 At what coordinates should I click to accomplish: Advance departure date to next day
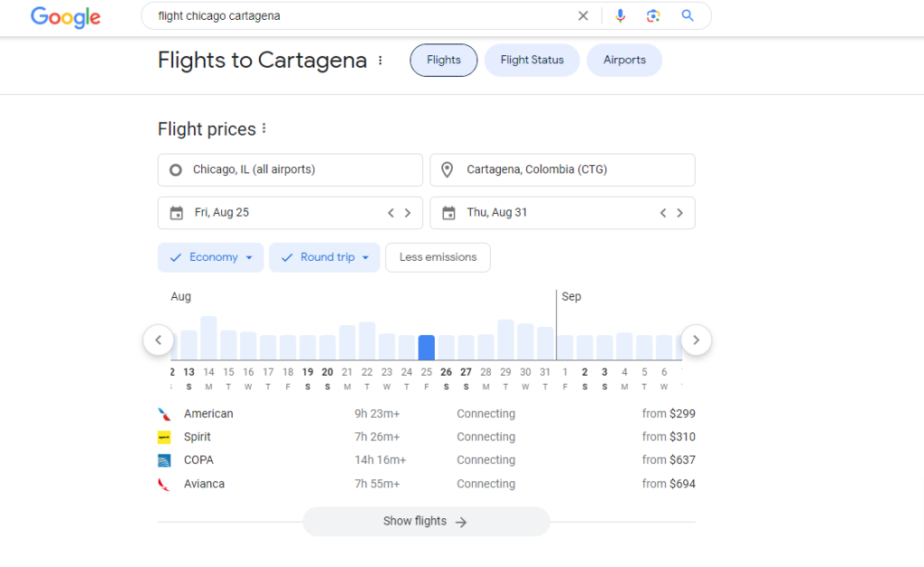tap(407, 213)
